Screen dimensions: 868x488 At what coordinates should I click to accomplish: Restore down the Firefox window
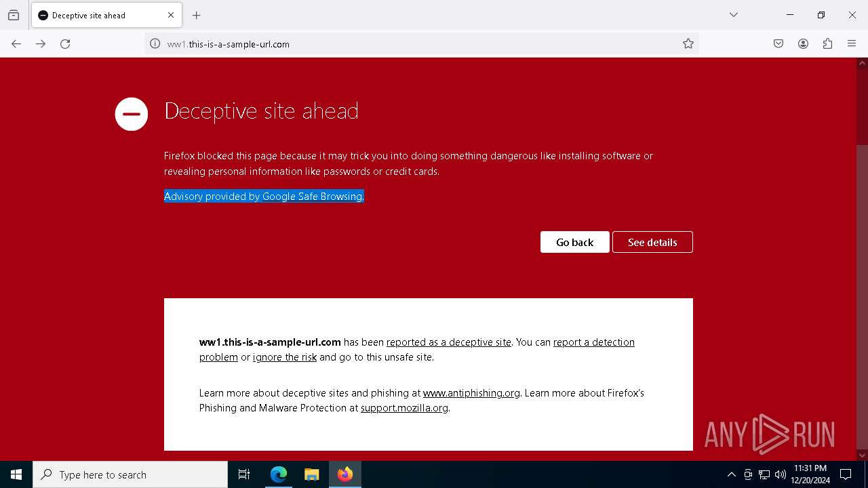(x=821, y=15)
